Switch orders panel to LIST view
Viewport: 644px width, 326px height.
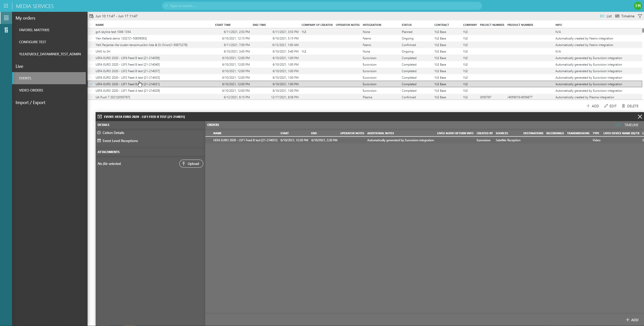click(618, 125)
